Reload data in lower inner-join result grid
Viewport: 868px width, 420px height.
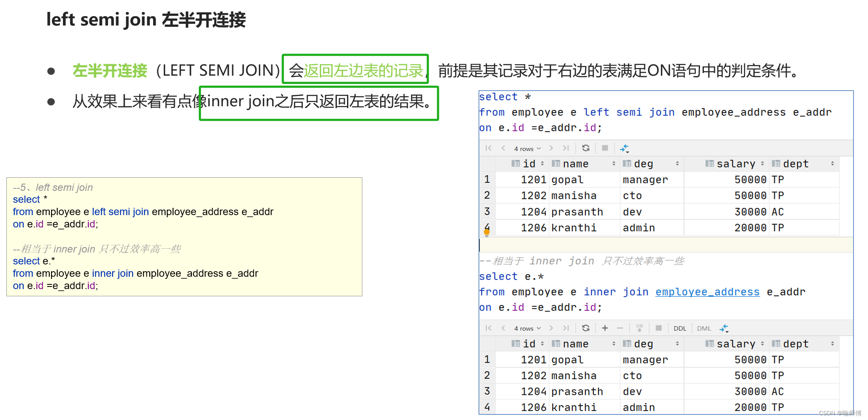586,328
